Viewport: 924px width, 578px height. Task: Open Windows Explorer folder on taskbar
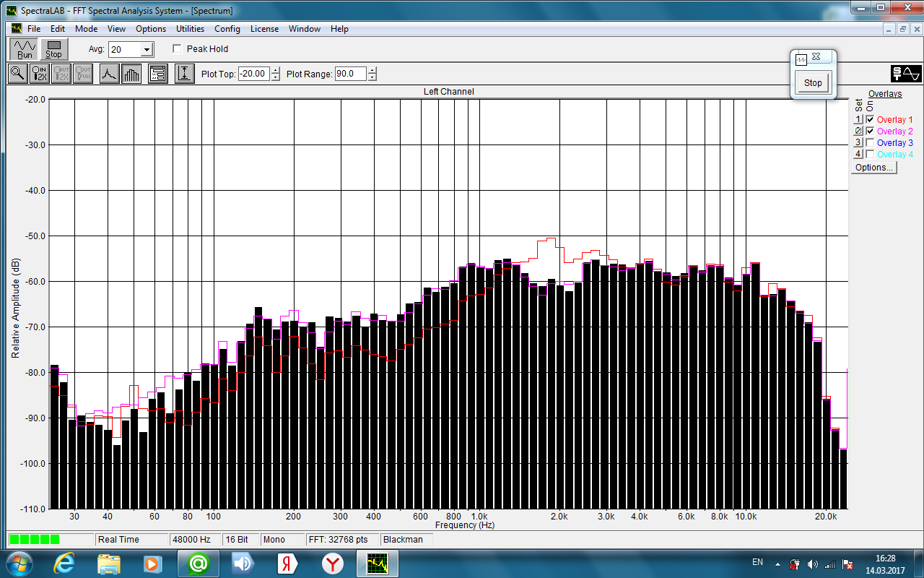(x=109, y=563)
